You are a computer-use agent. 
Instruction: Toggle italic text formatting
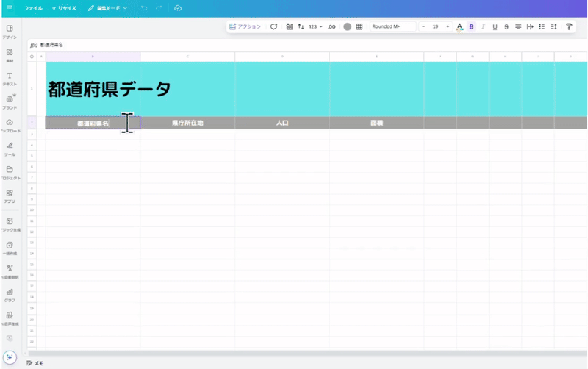pos(483,26)
